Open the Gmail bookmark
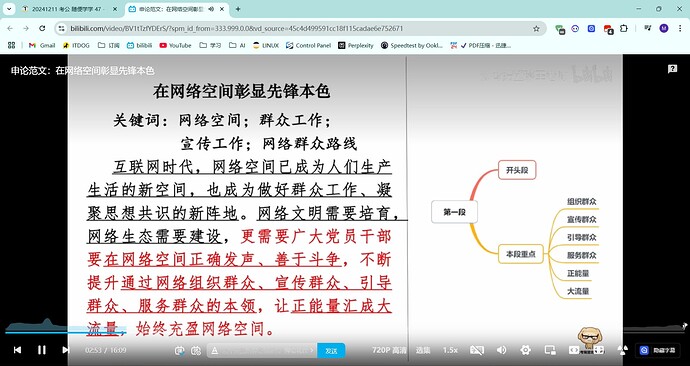690x366 pixels. (x=42, y=45)
